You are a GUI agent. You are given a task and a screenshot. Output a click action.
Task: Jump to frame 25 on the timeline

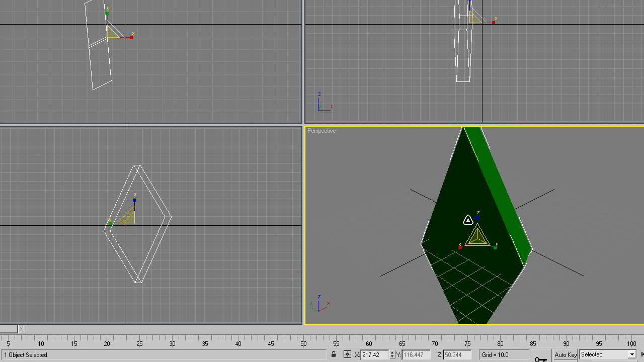point(139,344)
